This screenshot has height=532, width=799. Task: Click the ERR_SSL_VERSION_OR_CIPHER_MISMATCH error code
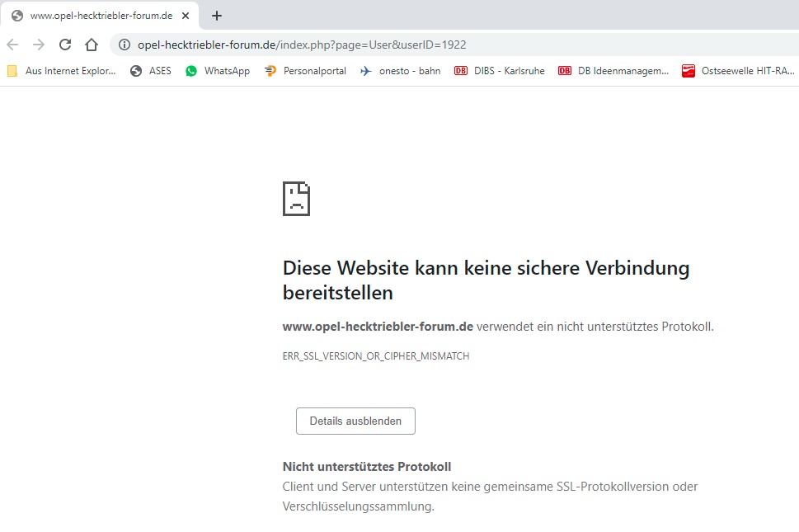[375, 356]
